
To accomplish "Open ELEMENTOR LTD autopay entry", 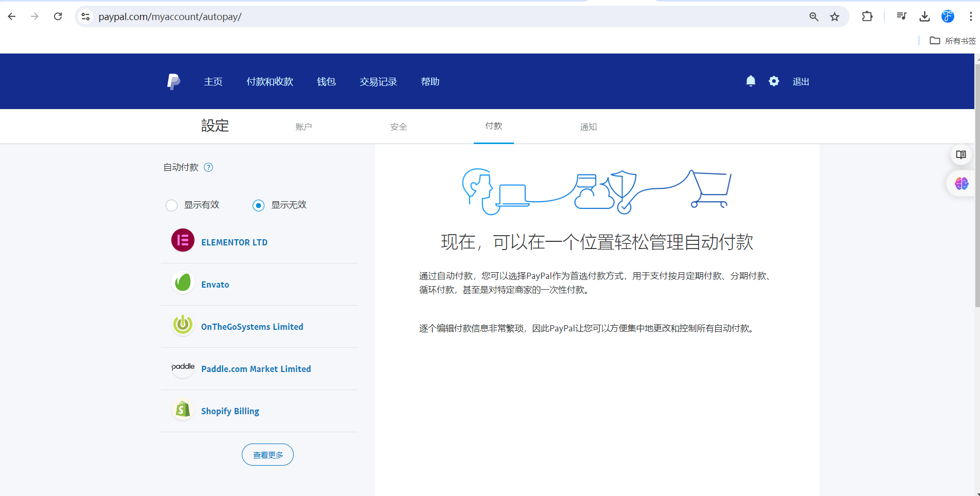I will click(x=234, y=242).
